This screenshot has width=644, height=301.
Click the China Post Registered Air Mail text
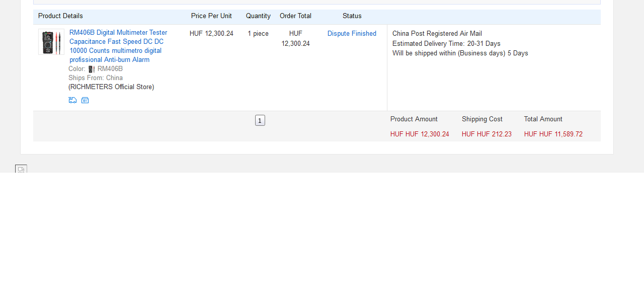point(437,34)
